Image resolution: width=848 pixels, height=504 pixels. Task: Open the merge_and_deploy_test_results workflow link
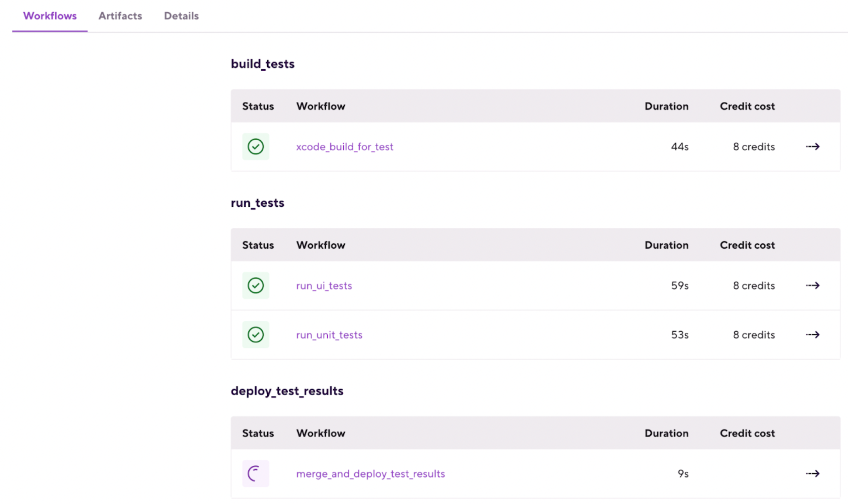point(370,473)
